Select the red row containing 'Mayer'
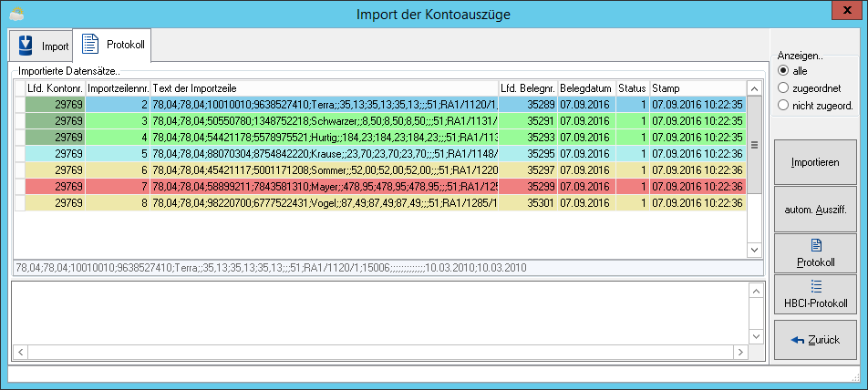Viewport: 868px width, 390px height. (380, 187)
